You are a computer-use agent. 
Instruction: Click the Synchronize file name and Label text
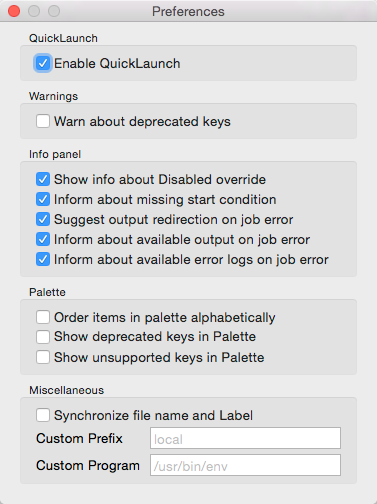[x=153, y=416]
